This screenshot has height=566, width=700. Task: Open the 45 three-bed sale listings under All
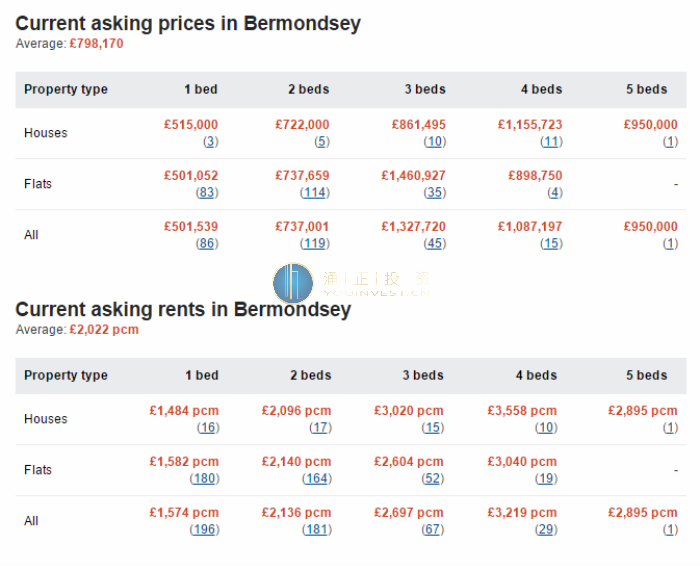(435, 244)
